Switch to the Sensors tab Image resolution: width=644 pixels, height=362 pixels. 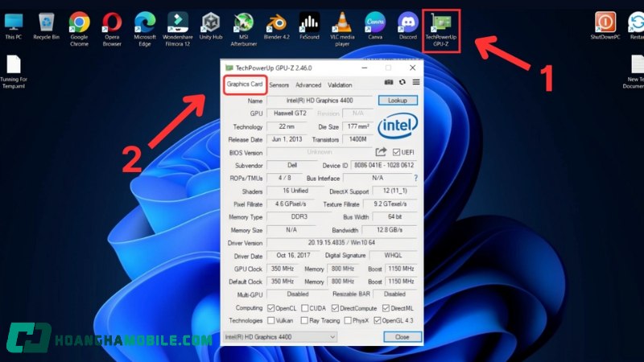279,85
